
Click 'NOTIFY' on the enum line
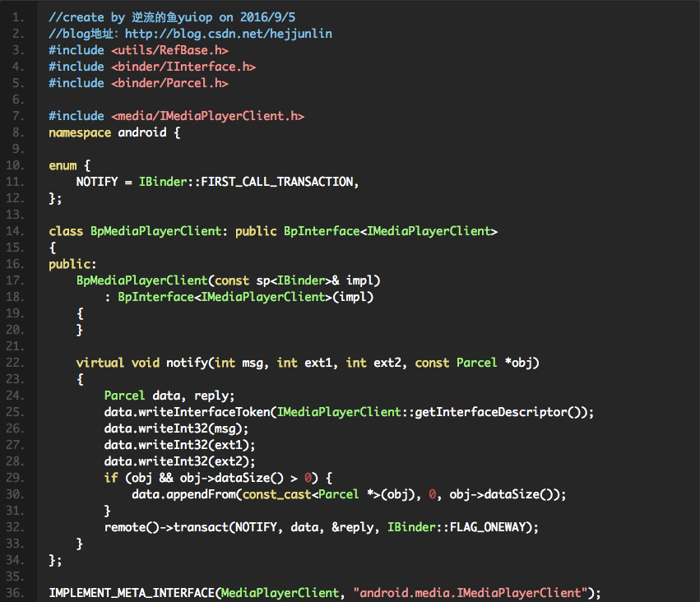[97, 182]
